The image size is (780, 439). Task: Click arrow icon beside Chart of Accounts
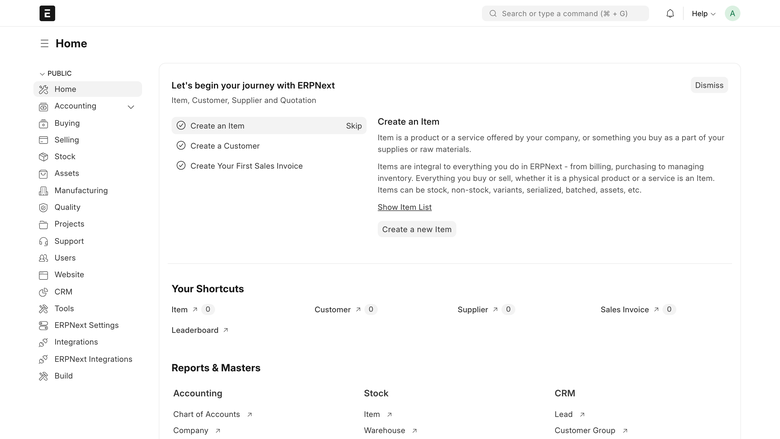click(250, 414)
